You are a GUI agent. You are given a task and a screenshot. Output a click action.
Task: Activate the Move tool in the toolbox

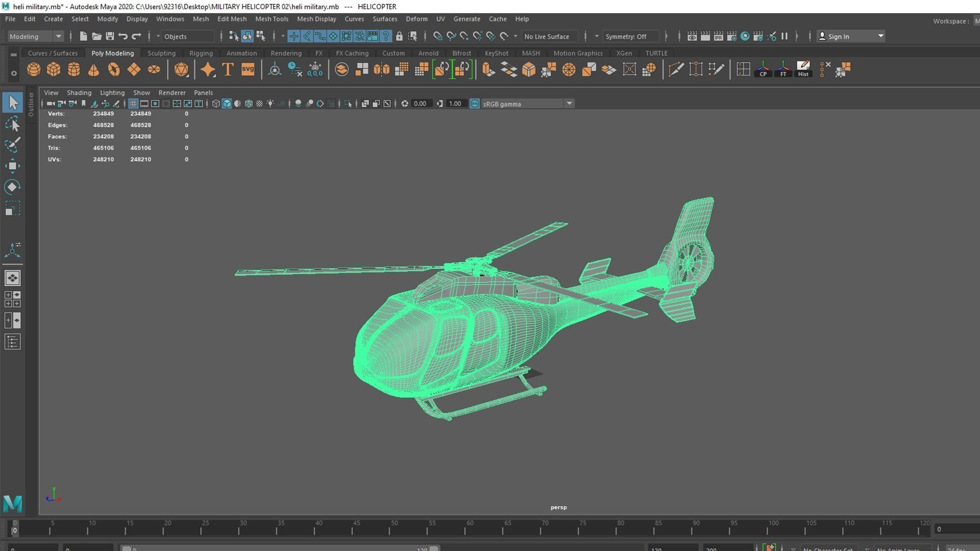click(13, 166)
